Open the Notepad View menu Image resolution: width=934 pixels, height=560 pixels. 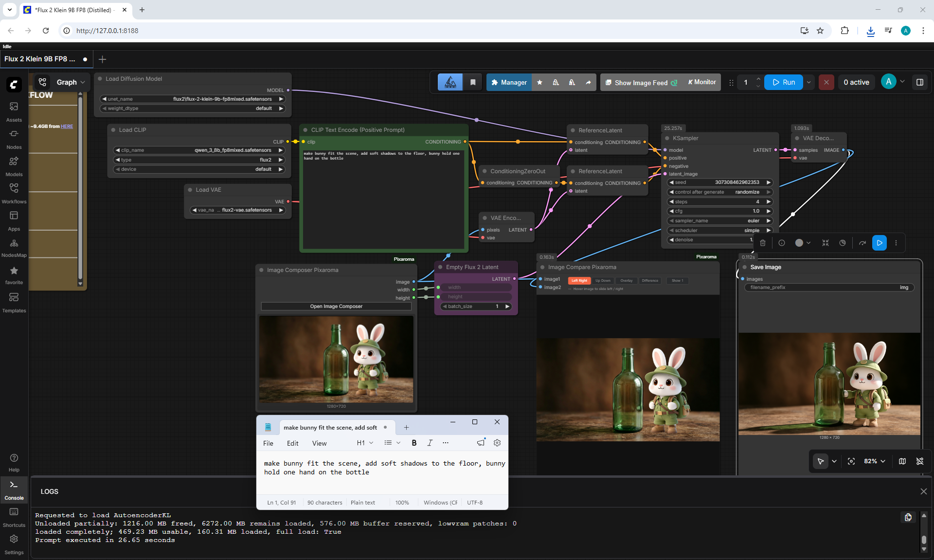(x=319, y=443)
